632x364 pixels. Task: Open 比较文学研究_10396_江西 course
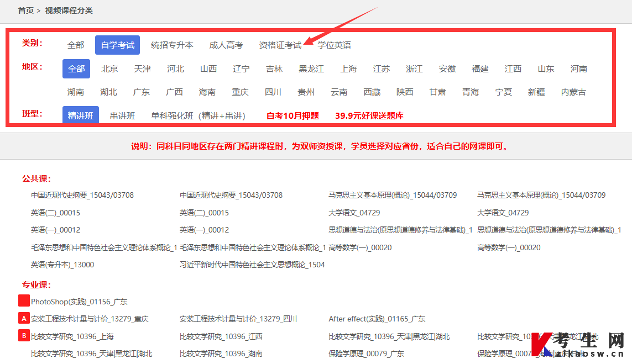point(221,336)
